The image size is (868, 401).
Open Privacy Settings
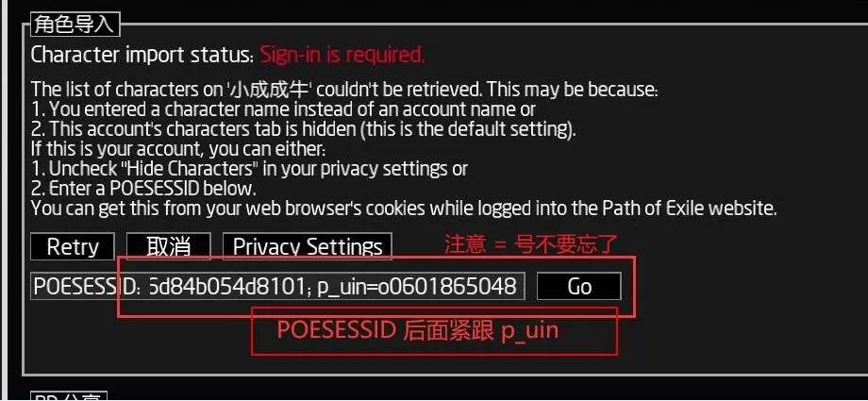click(x=308, y=246)
